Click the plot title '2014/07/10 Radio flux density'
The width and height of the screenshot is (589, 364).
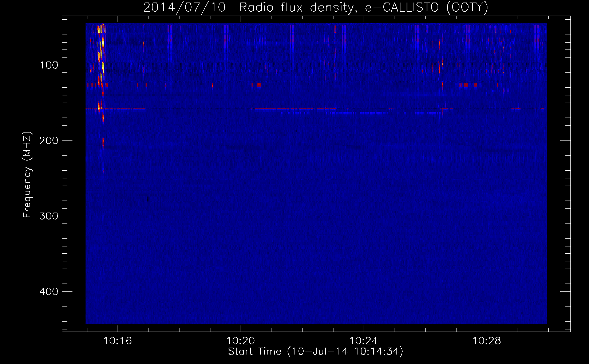coord(315,7)
